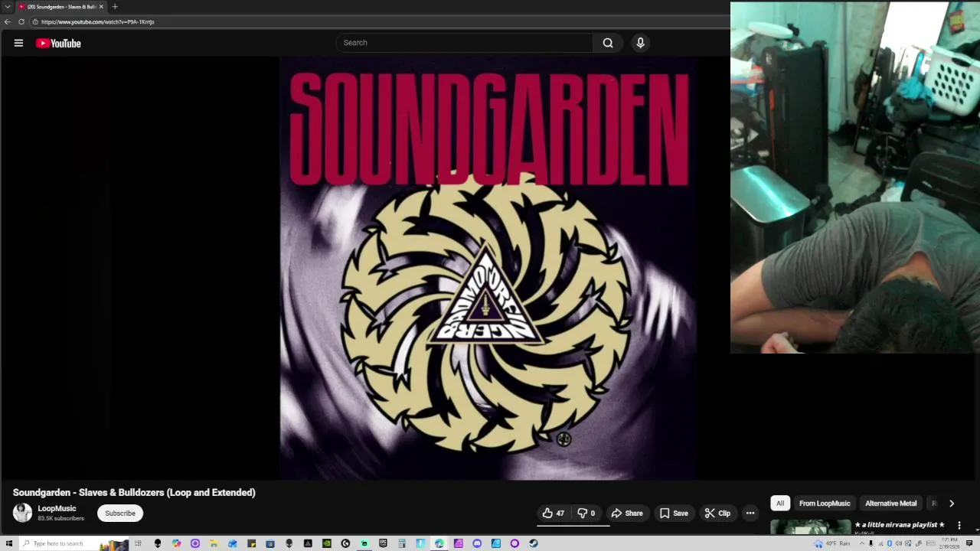Open File Explorer from the taskbar
The height and width of the screenshot is (551, 980).
213,543
